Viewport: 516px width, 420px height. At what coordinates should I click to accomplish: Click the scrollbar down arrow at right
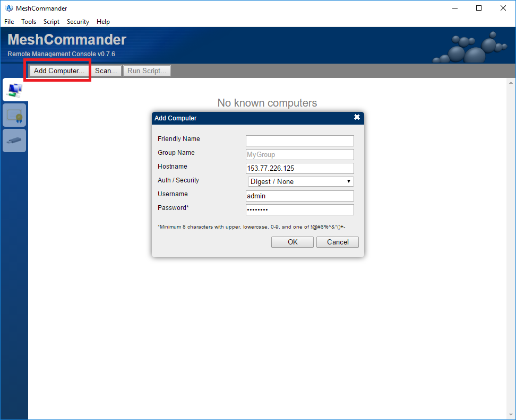tap(511, 415)
